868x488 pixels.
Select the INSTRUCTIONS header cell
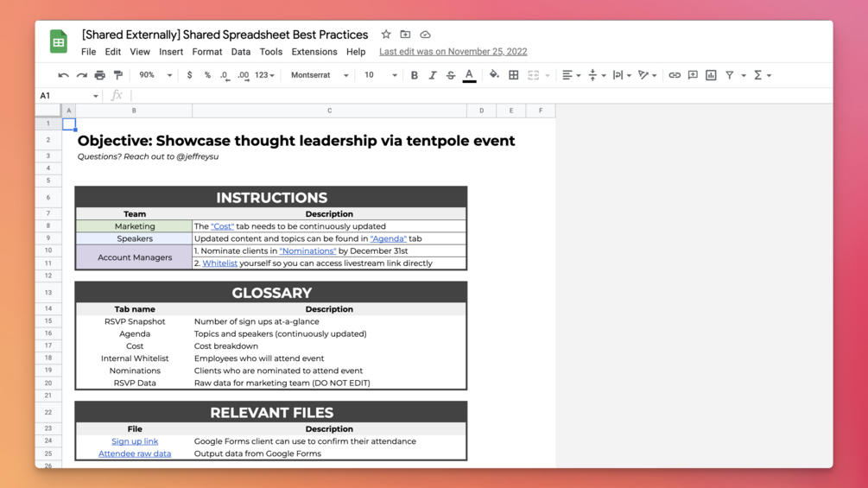coord(271,198)
